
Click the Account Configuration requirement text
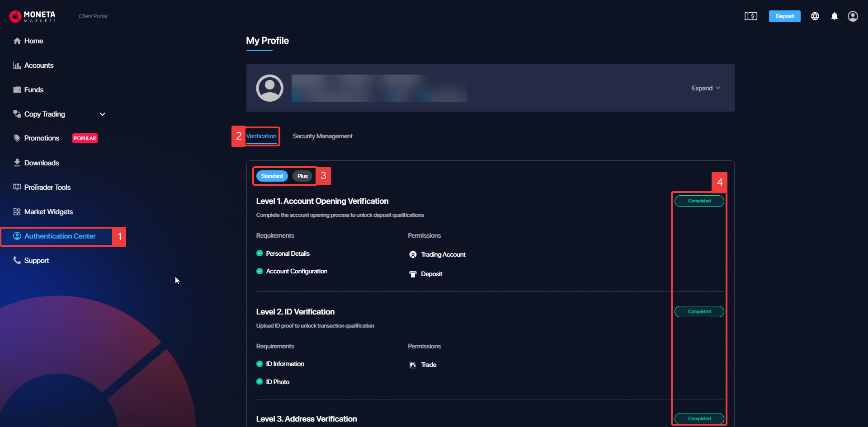click(297, 271)
